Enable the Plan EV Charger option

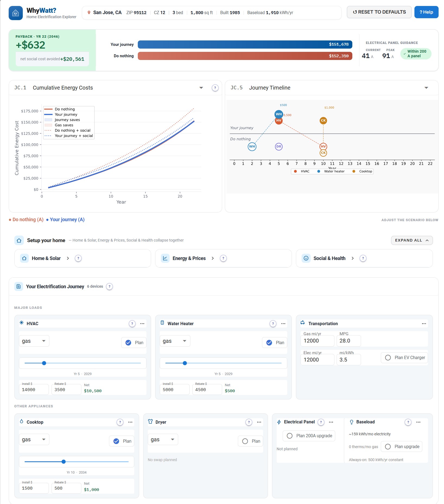(388, 357)
